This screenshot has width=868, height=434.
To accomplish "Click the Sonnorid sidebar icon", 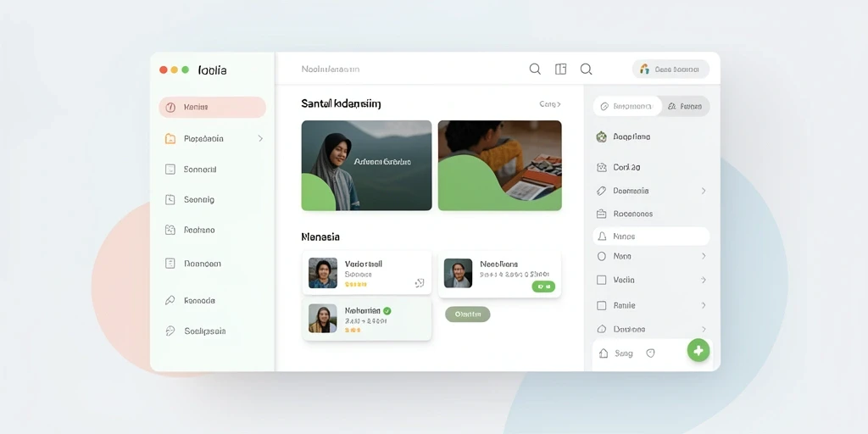I will click(x=170, y=170).
